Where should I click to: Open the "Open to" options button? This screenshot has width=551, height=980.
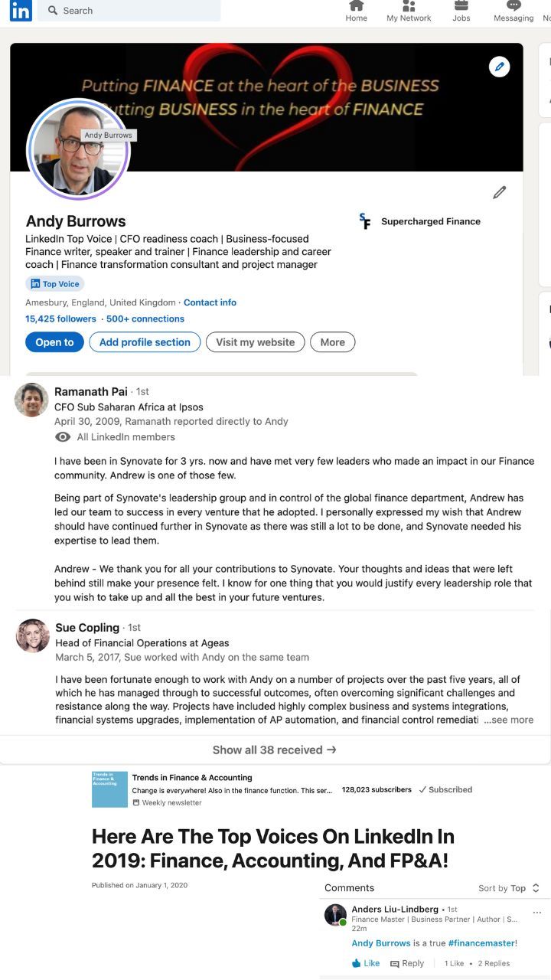(54, 342)
